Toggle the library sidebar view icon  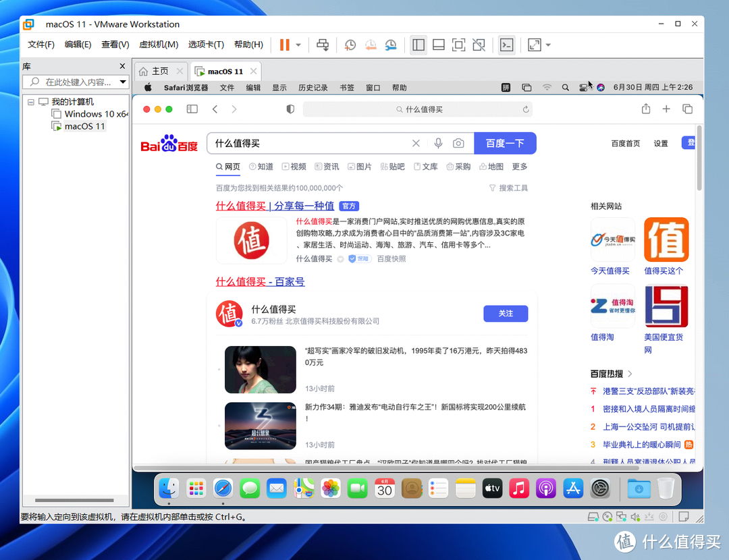[418, 45]
